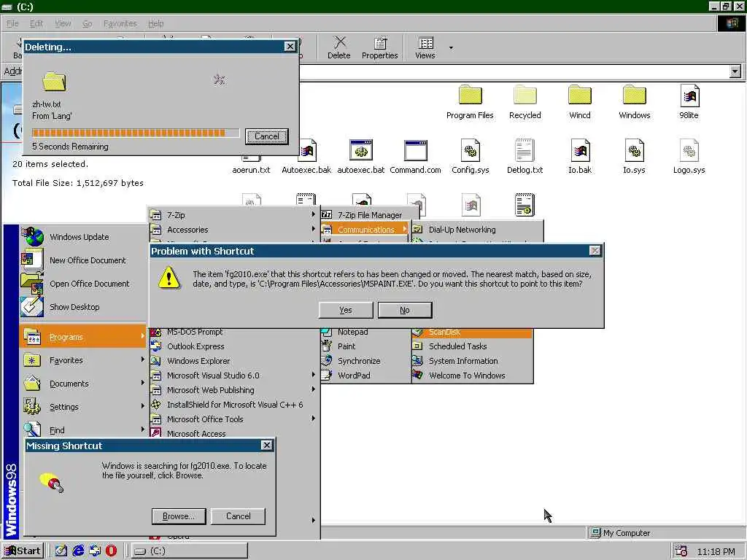Screen dimensions: 747x560
Task: Open the Go menu
Action: (88, 23)
